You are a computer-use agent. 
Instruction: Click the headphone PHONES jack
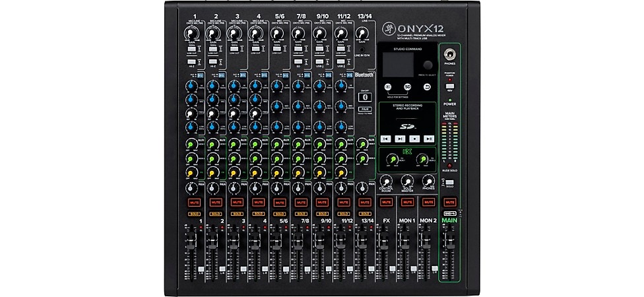[x=450, y=54]
